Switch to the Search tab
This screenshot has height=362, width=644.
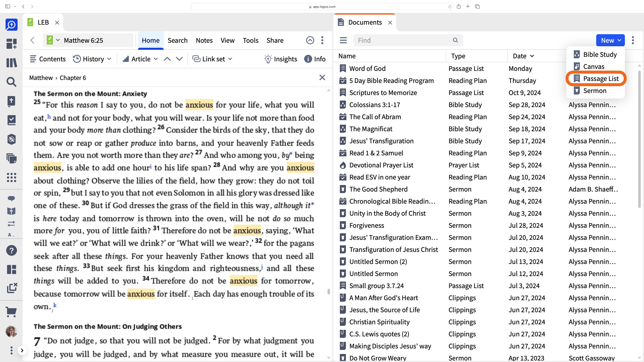coord(178,40)
